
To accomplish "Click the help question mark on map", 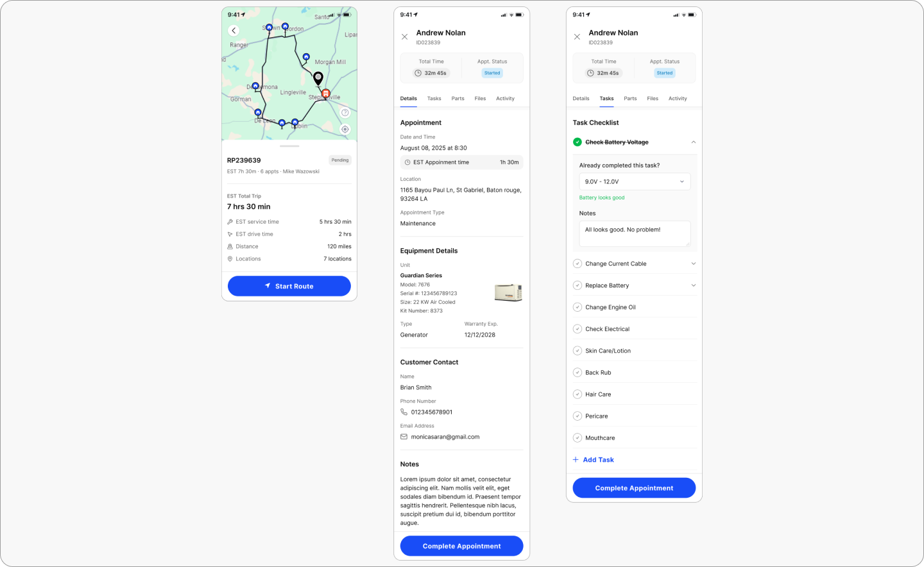I will click(x=345, y=112).
